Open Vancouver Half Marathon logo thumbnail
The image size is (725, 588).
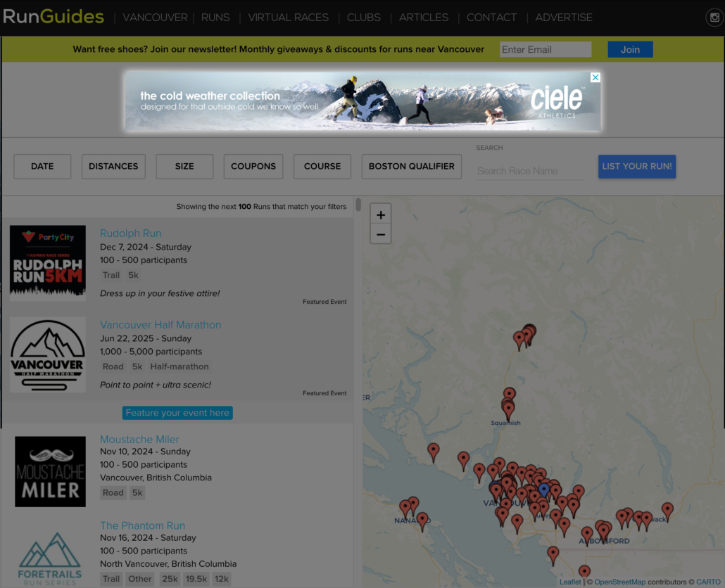(48, 354)
